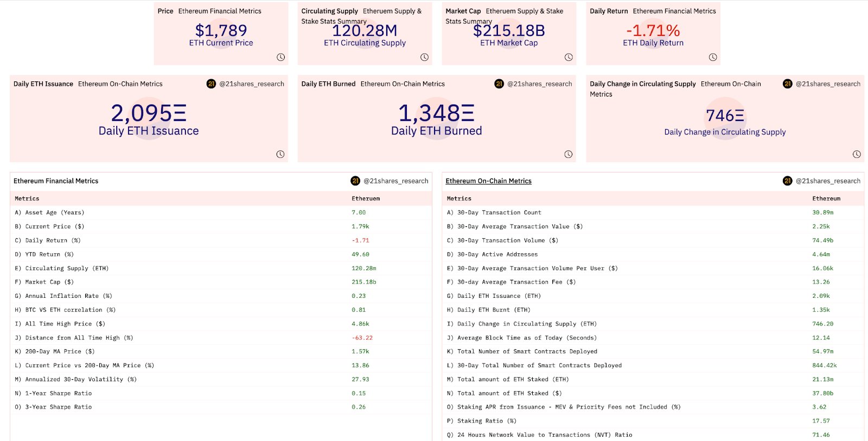
Task: Open @21shares_research link in Daily ETH Burned panel
Action: coord(539,84)
